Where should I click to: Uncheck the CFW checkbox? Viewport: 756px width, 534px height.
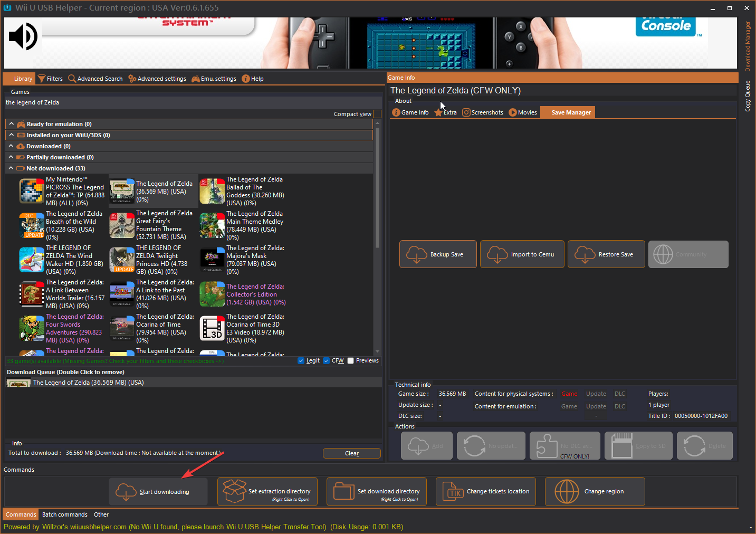pyautogui.click(x=326, y=361)
